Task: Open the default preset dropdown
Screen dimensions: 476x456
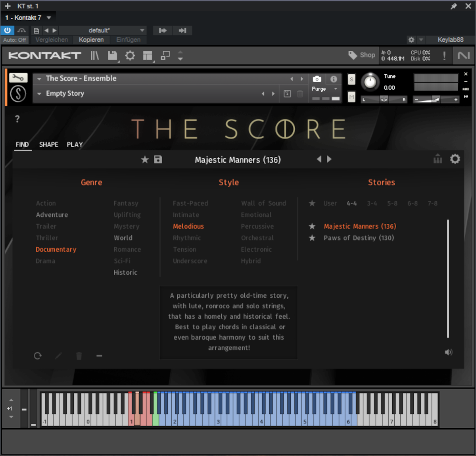Action: point(102,31)
